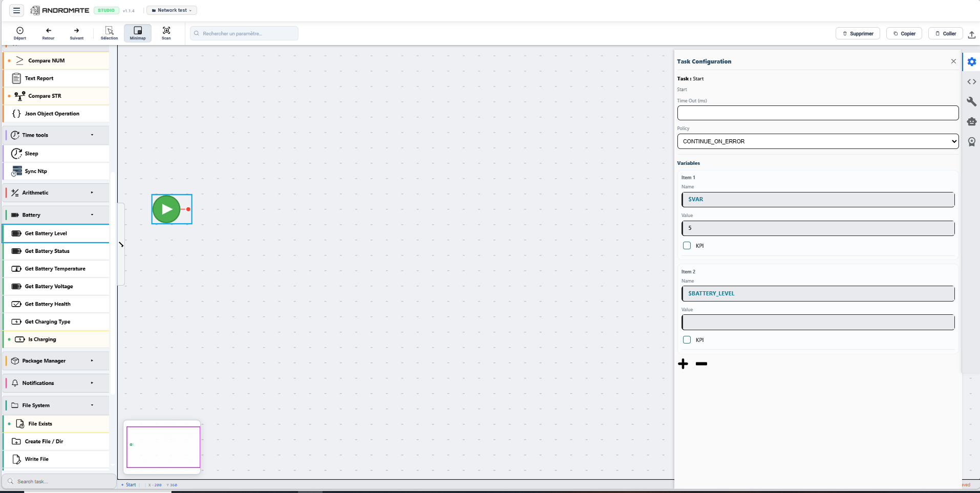Select the Compare NUM task
980x493 pixels.
[56, 60]
